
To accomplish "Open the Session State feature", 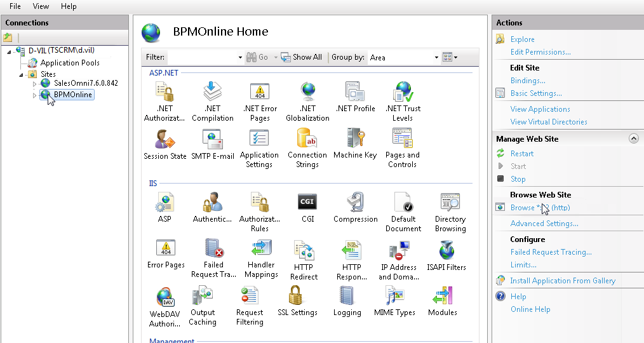I will 164,144.
